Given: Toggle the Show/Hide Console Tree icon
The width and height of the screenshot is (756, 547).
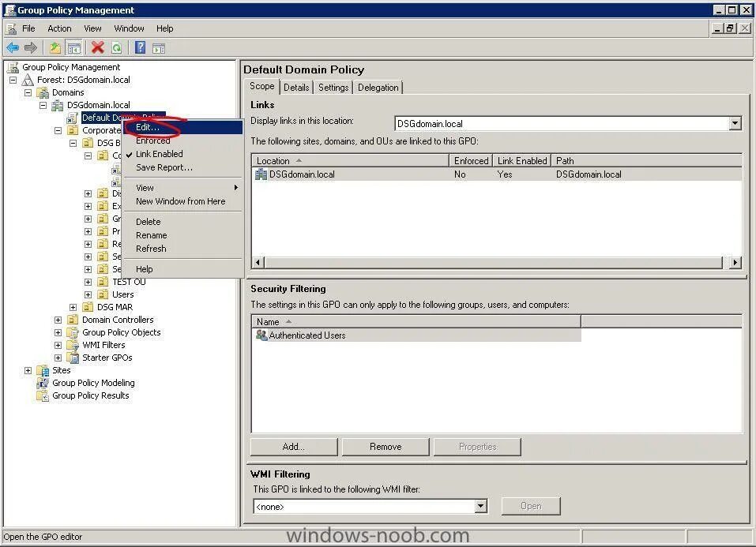Looking at the screenshot, I should [x=73, y=47].
